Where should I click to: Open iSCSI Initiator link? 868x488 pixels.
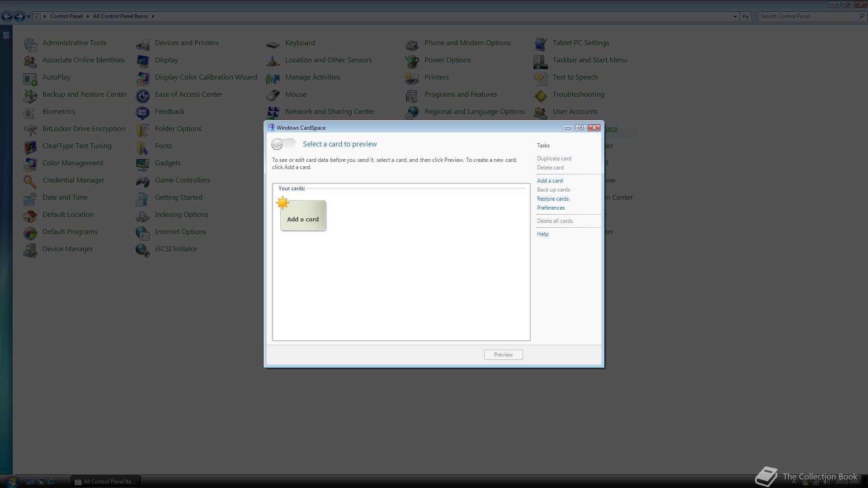coord(176,249)
